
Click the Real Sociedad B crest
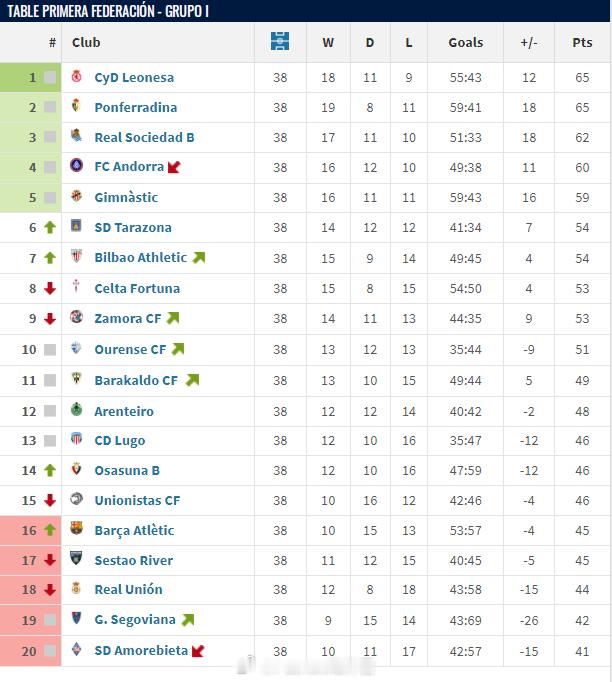(77, 136)
